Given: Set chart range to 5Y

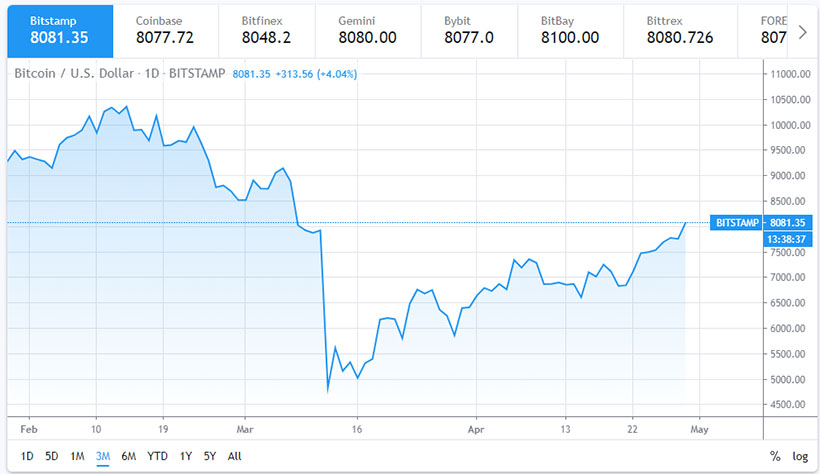Looking at the screenshot, I should 209,456.
